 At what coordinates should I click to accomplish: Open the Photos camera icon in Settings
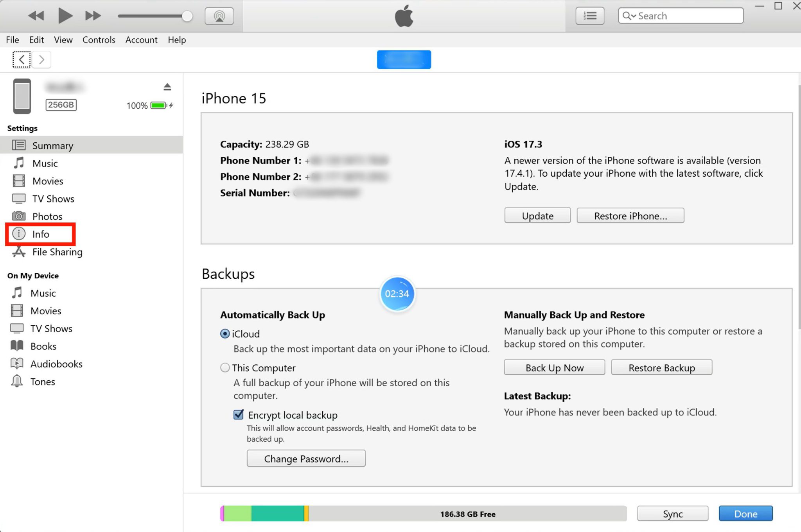click(x=19, y=216)
